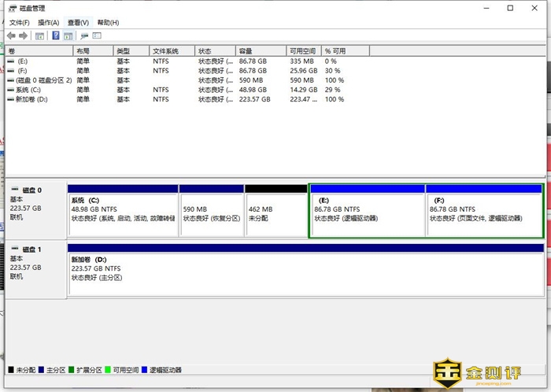Select the 系统 (C:) volume row icon

[x=10, y=90]
